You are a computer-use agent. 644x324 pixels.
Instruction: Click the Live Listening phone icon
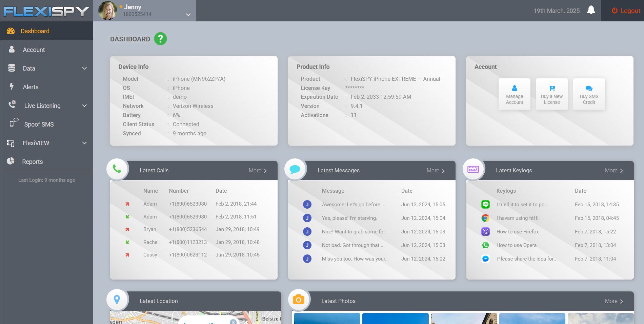[x=12, y=104]
